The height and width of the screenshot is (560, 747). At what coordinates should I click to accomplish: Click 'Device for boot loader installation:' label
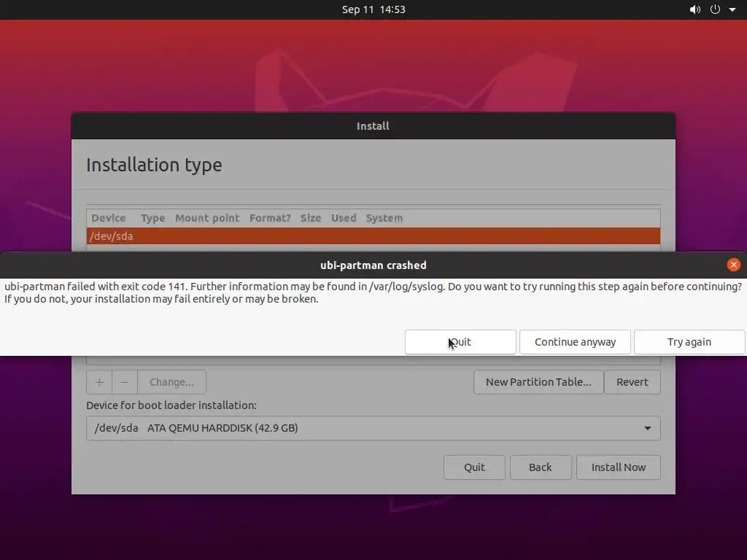(x=171, y=405)
